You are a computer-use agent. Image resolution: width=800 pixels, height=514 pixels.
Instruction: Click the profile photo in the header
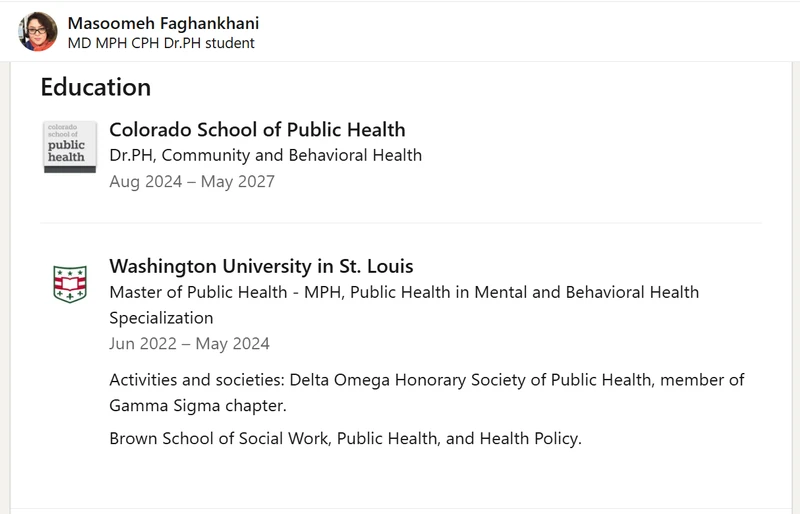click(38, 32)
